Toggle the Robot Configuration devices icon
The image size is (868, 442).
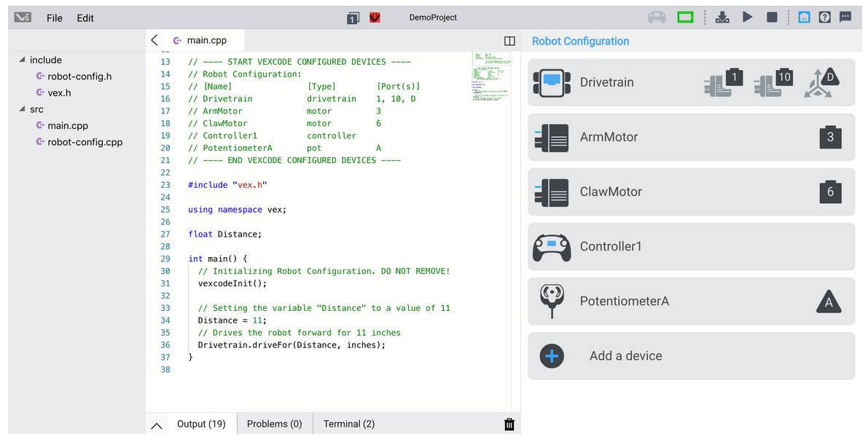click(x=804, y=17)
